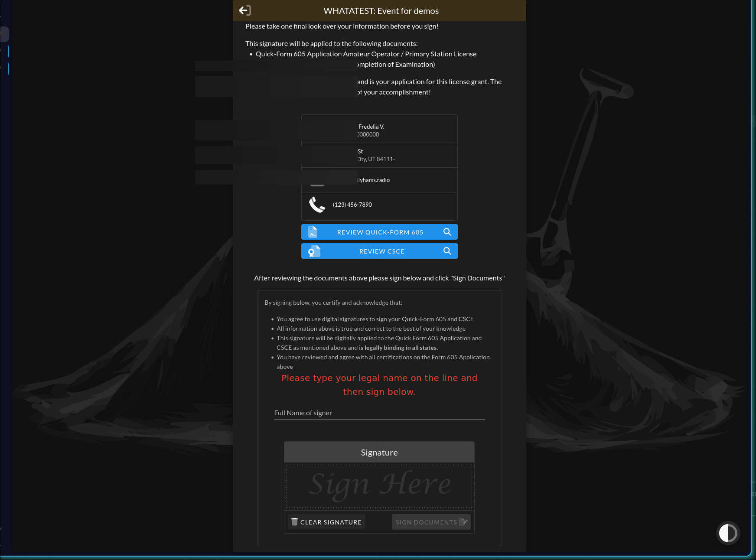Click the 'After reviewing the documents above' instruction
756x560 pixels.
[x=379, y=278]
